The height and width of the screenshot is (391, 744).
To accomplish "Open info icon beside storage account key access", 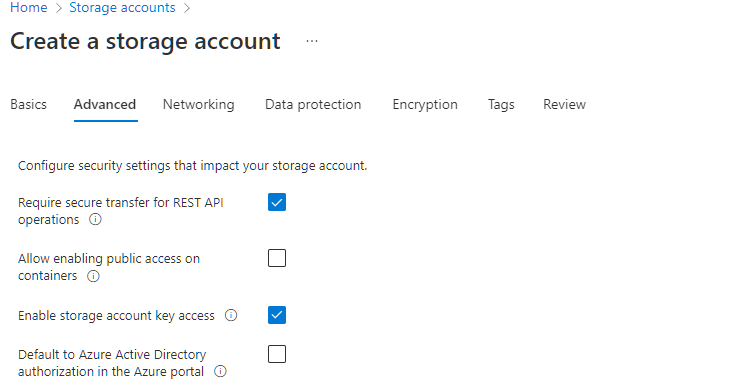I will click(231, 315).
